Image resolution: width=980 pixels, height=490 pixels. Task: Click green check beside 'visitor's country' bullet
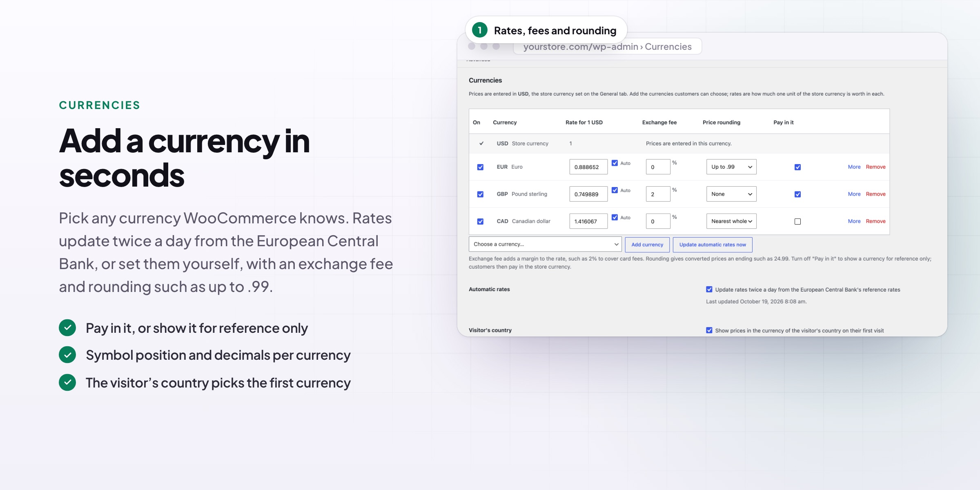tap(67, 383)
